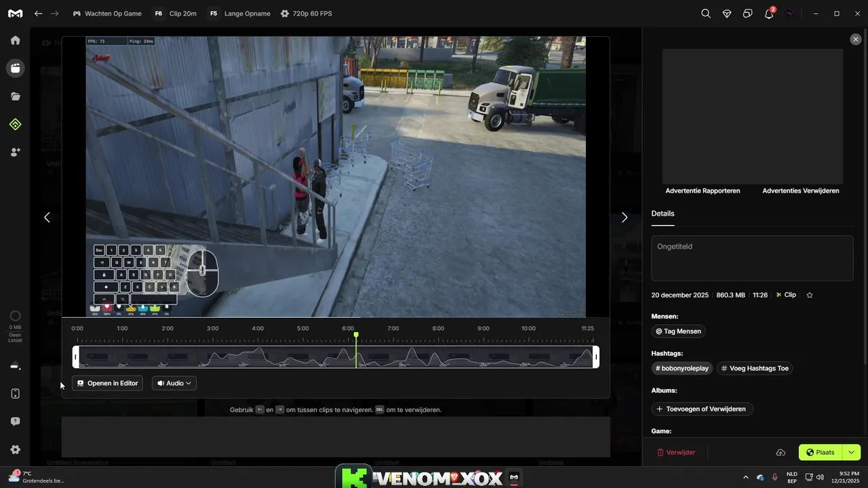Open the weather widget on taskbar
This screenshot has height=488, width=868.
tap(35, 476)
